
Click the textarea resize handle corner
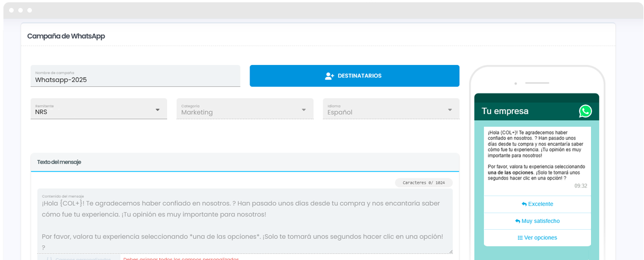pos(451,251)
